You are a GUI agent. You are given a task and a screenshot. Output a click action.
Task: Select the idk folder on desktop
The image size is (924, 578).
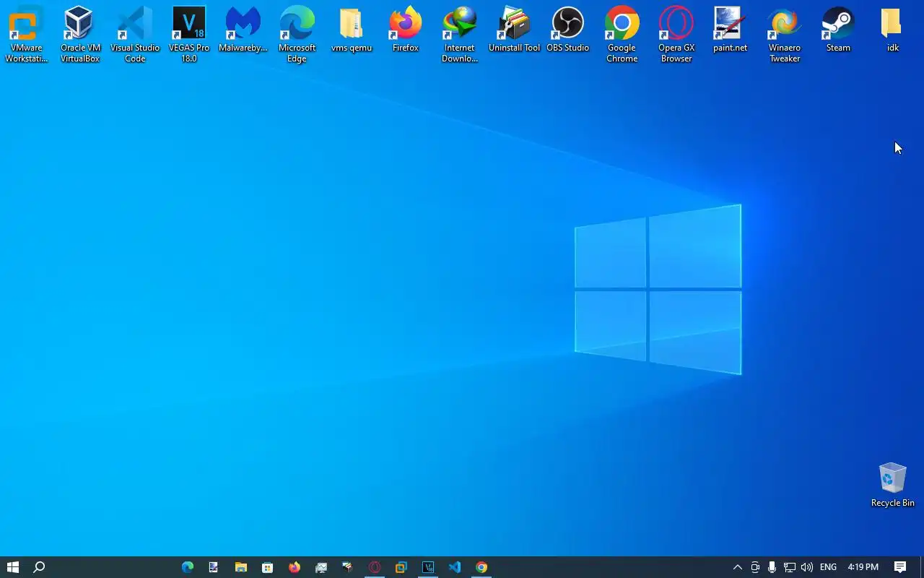click(x=892, y=30)
